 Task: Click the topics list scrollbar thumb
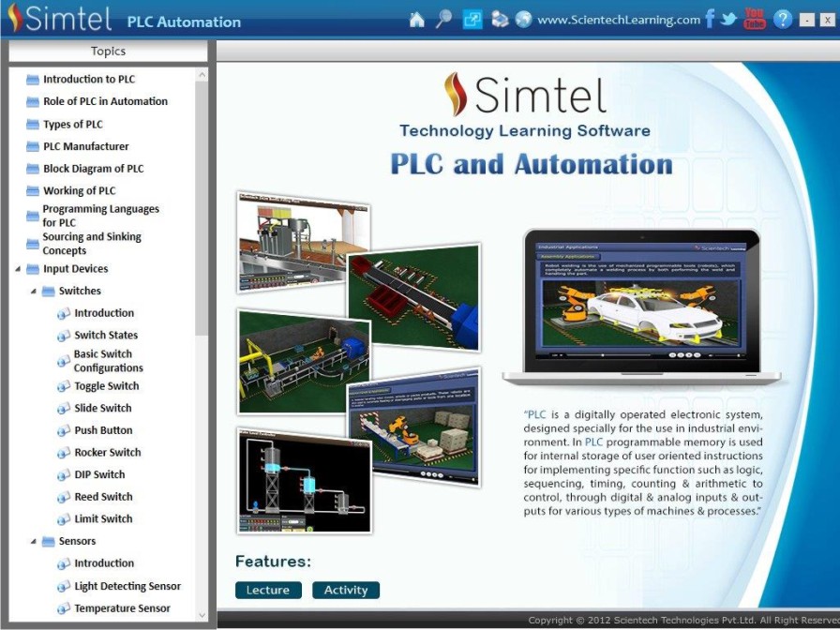pyautogui.click(x=202, y=209)
